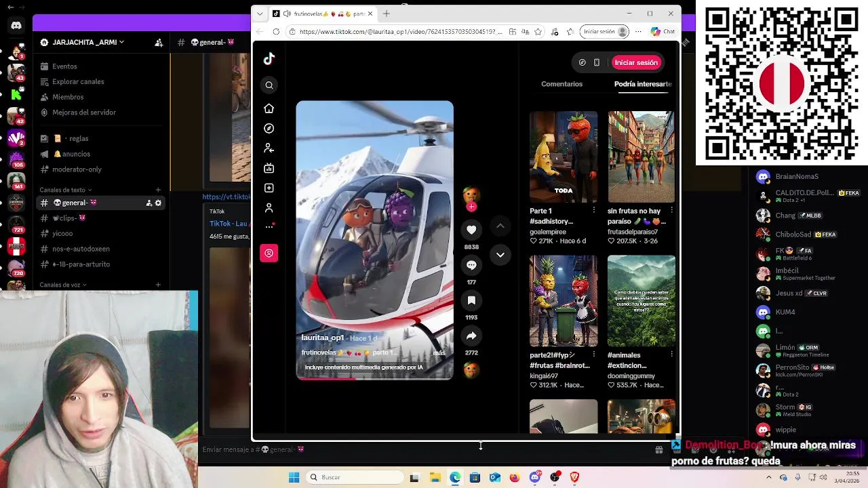Screen dimensions: 868x488
Task: Switch to Podría interesarte tab
Action: pyautogui.click(x=643, y=84)
